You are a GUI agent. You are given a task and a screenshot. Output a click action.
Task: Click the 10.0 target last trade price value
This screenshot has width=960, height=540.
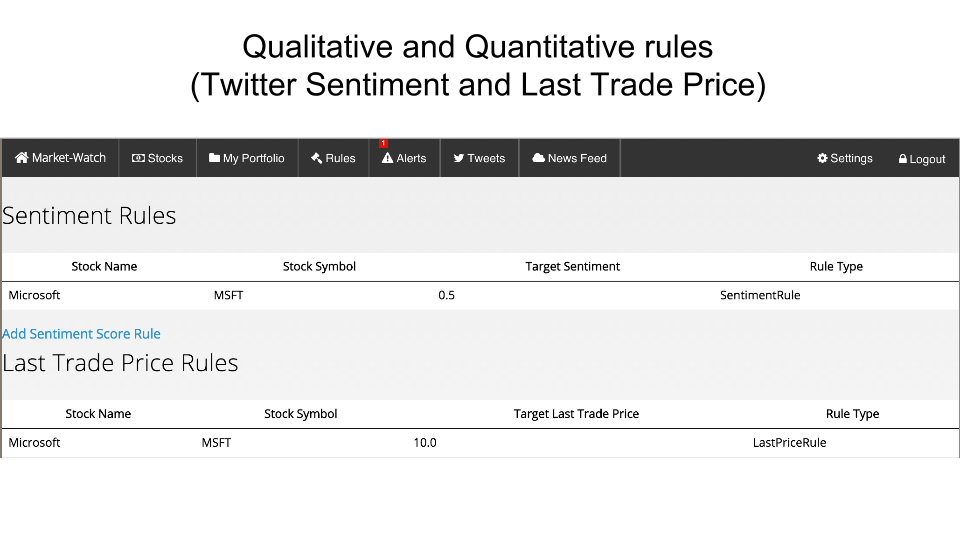[425, 442]
